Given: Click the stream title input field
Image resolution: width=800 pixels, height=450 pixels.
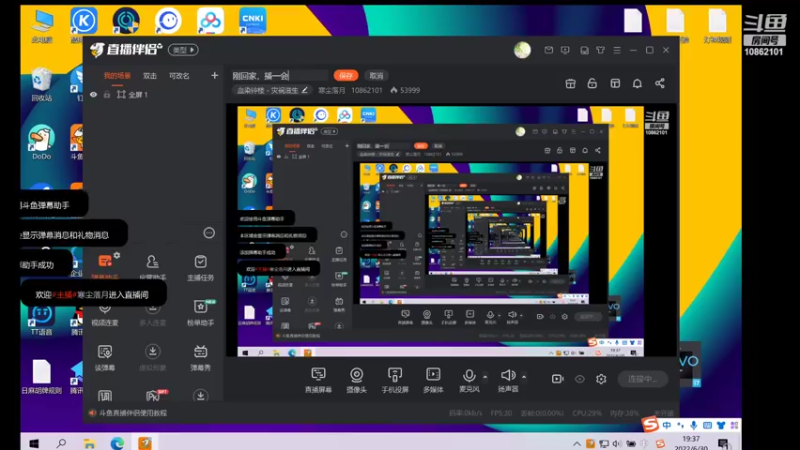Looking at the screenshot, I should pyautogui.click(x=279, y=76).
